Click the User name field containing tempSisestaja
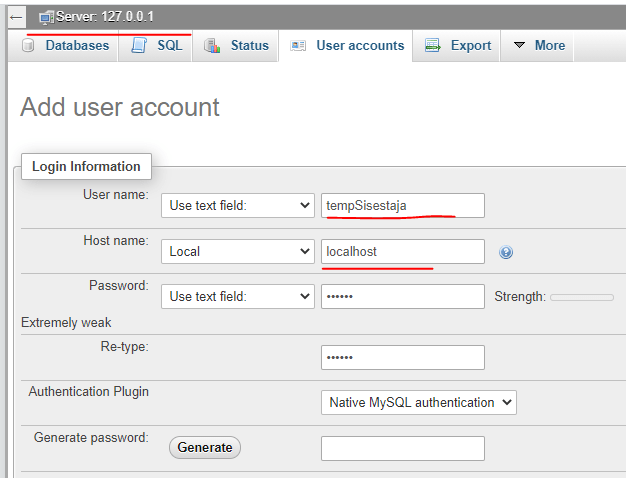The height and width of the screenshot is (478, 626). tap(402, 205)
